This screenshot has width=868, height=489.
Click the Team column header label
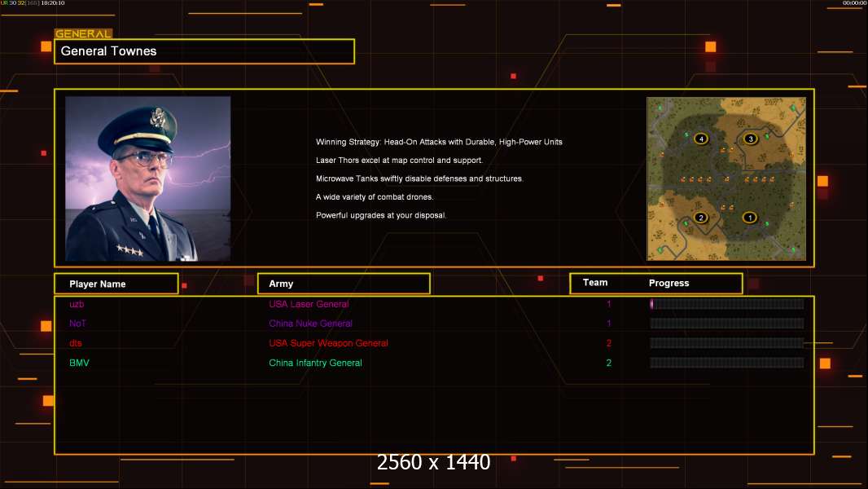click(595, 283)
